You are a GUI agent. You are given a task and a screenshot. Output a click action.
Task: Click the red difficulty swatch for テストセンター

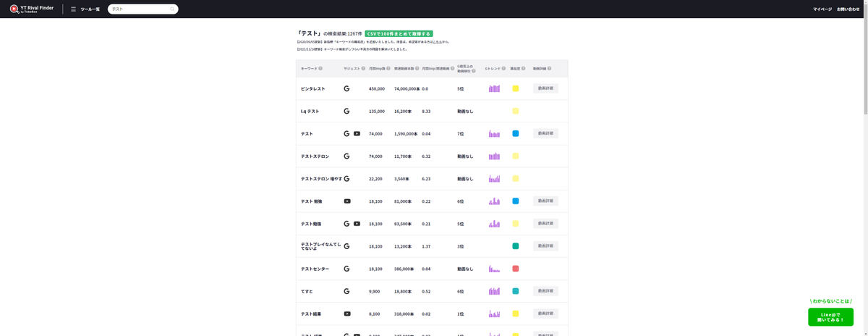tap(516, 269)
